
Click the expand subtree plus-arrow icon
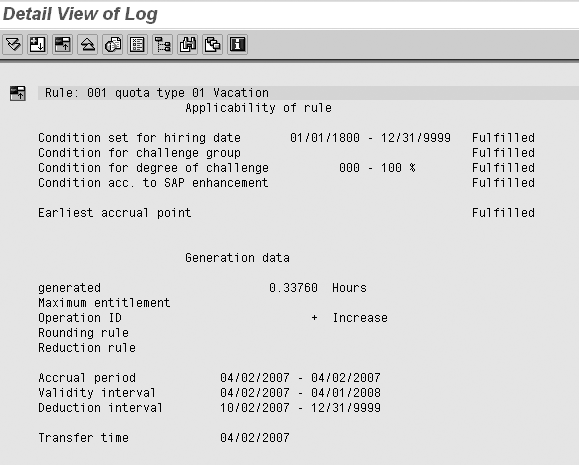click(x=38, y=45)
